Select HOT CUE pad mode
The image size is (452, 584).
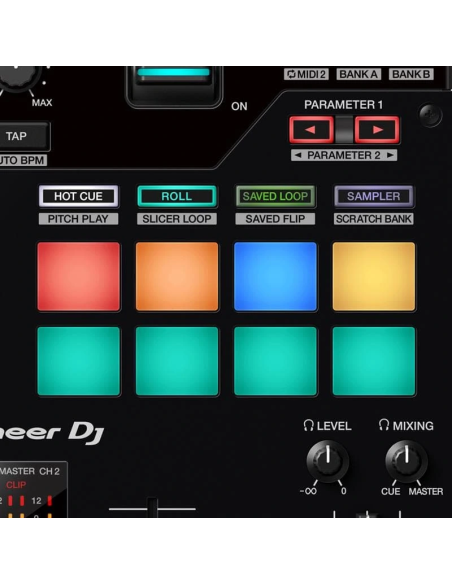(79, 196)
